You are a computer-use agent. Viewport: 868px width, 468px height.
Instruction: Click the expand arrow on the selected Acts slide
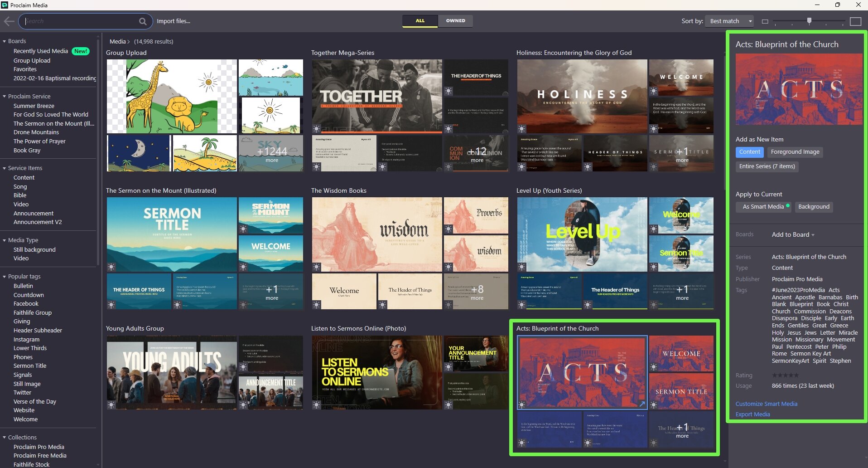click(642, 403)
